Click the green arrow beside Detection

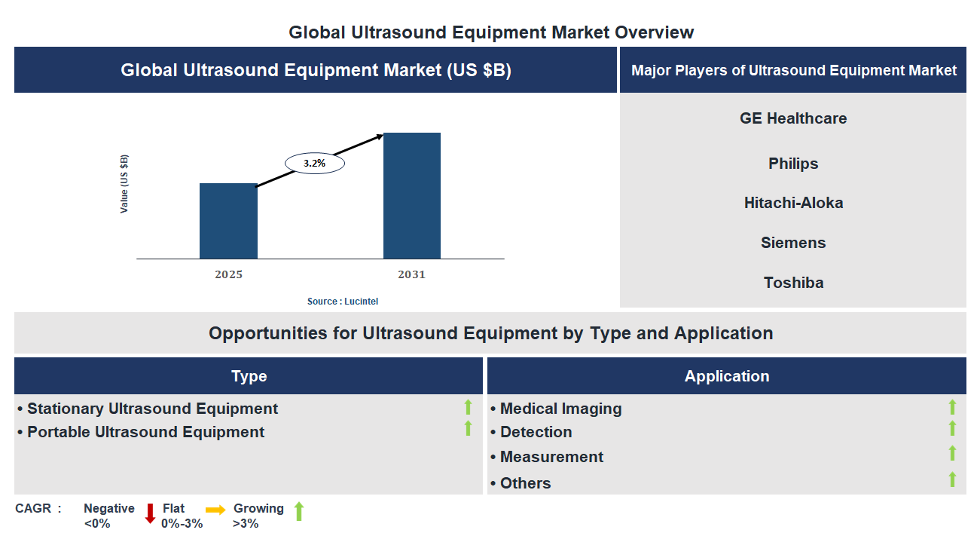[x=952, y=428]
